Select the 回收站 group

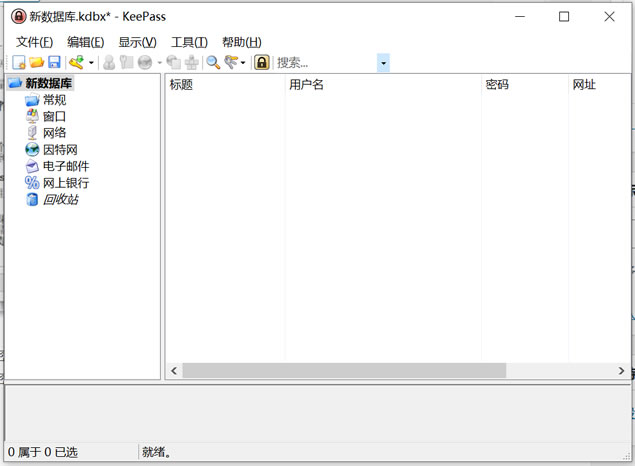60,199
